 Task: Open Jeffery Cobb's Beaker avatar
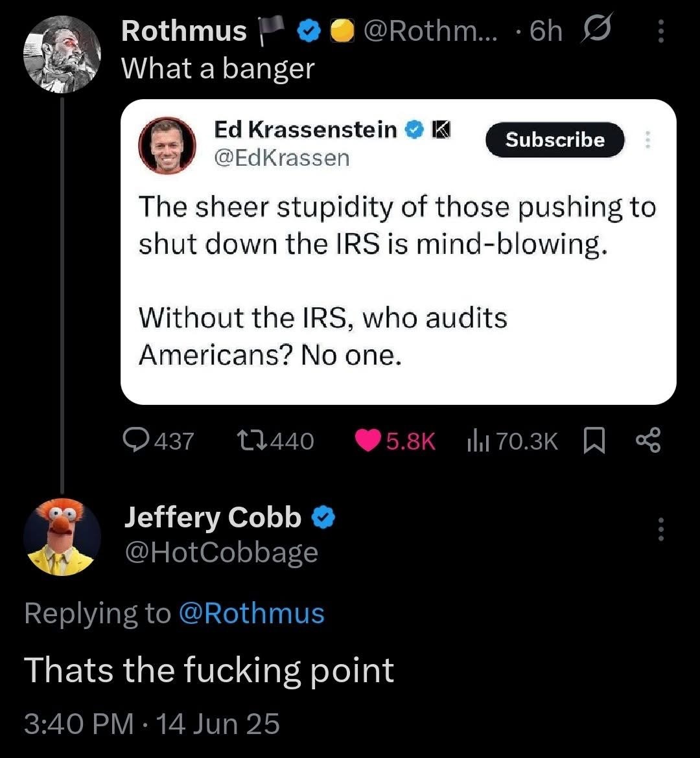62,537
